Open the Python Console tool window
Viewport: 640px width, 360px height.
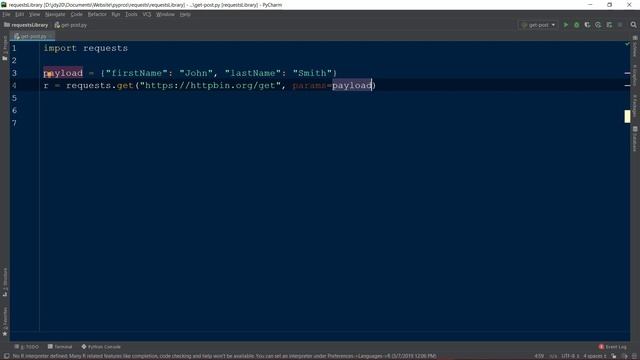(101, 347)
